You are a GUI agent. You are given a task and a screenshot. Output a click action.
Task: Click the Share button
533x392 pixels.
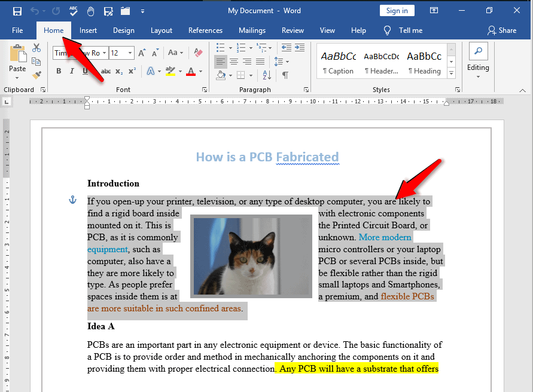(502, 30)
